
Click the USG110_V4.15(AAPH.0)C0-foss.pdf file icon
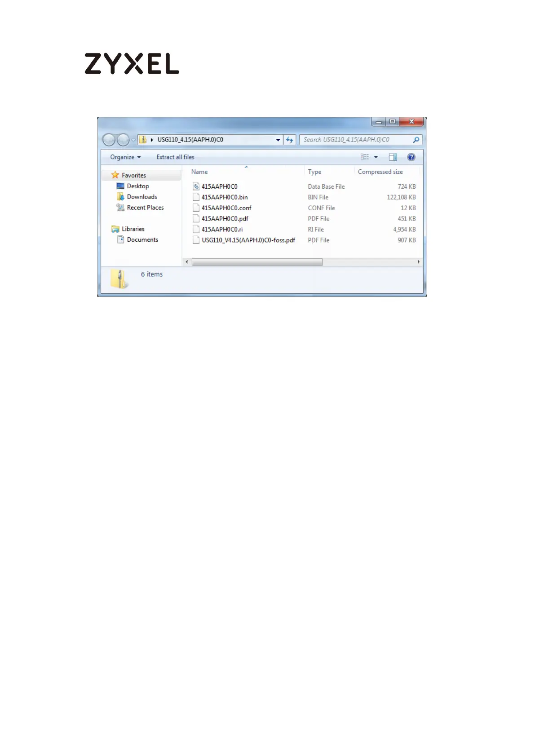(196, 240)
